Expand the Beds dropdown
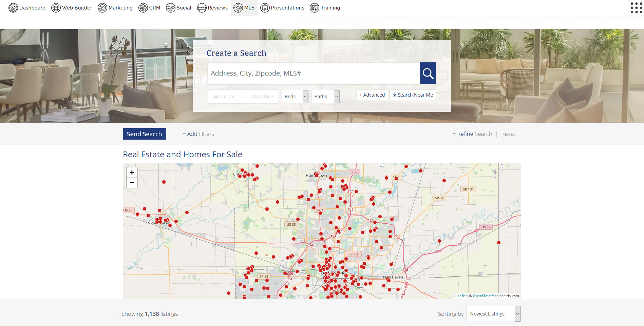 [x=295, y=97]
